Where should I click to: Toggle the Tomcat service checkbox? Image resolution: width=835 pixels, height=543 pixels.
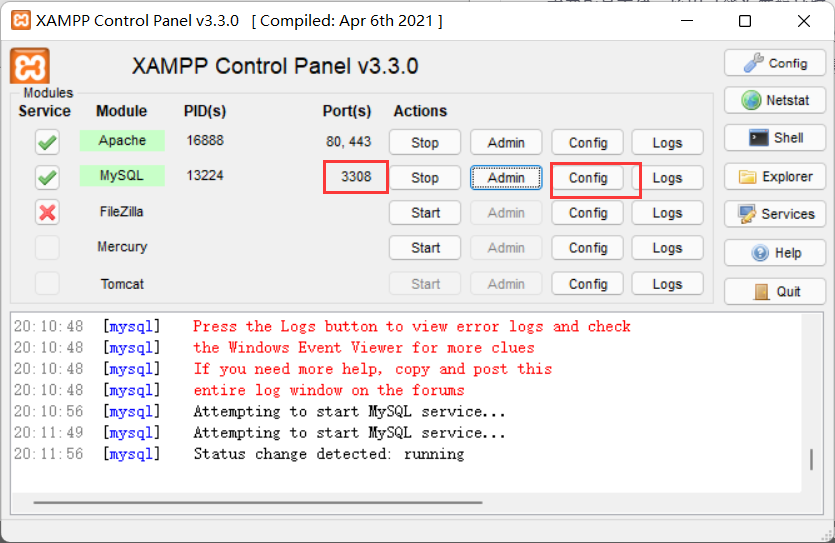pos(47,283)
